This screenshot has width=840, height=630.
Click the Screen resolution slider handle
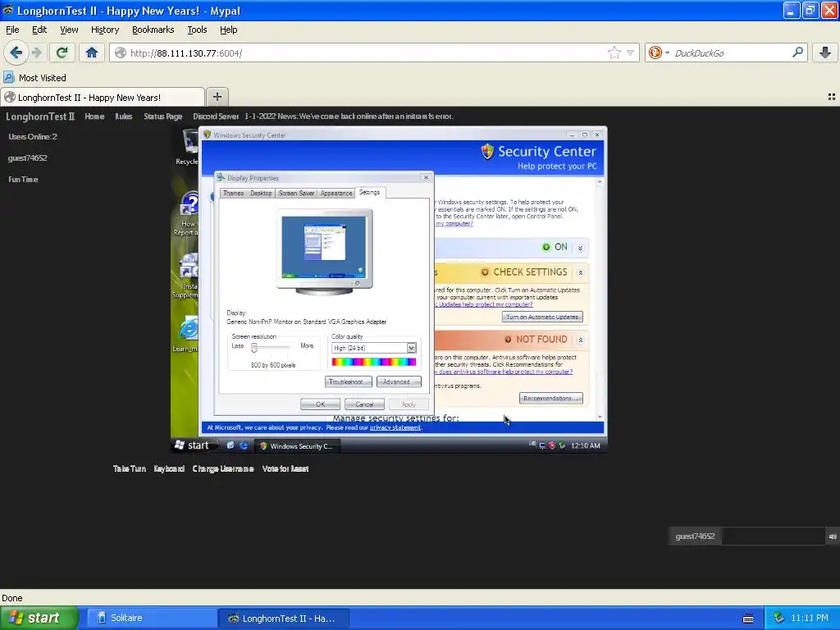pos(254,348)
